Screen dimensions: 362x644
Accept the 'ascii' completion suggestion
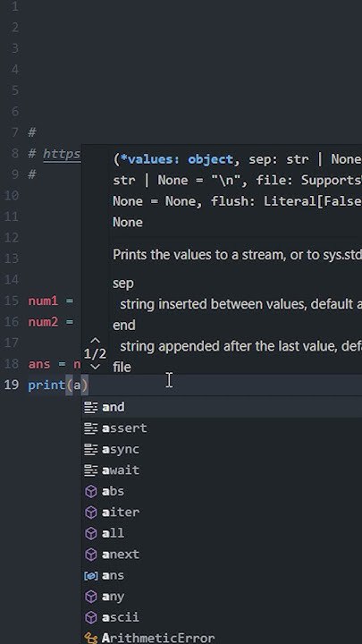click(x=222, y=617)
